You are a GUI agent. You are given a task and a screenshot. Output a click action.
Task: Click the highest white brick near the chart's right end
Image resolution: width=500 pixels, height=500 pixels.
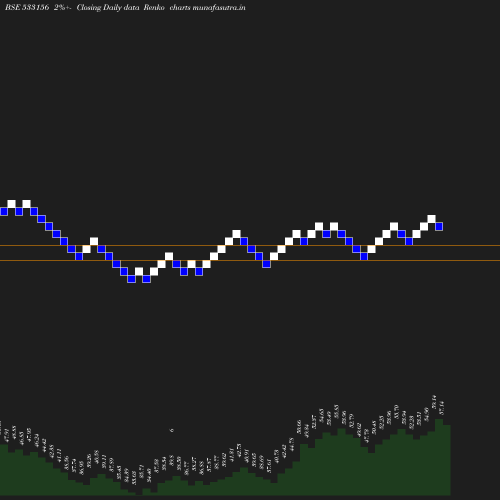click(x=431, y=219)
